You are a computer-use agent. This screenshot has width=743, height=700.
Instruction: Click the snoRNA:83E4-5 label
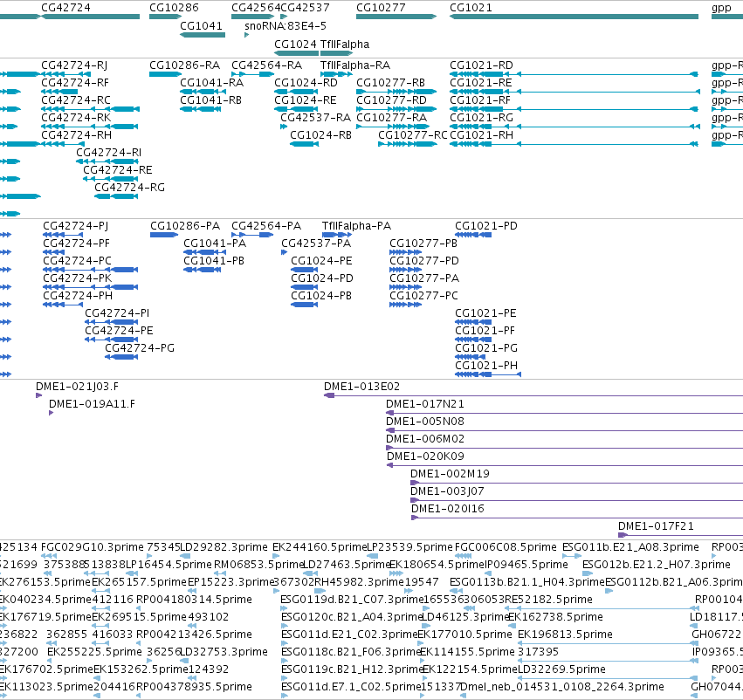pyautogui.click(x=286, y=26)
